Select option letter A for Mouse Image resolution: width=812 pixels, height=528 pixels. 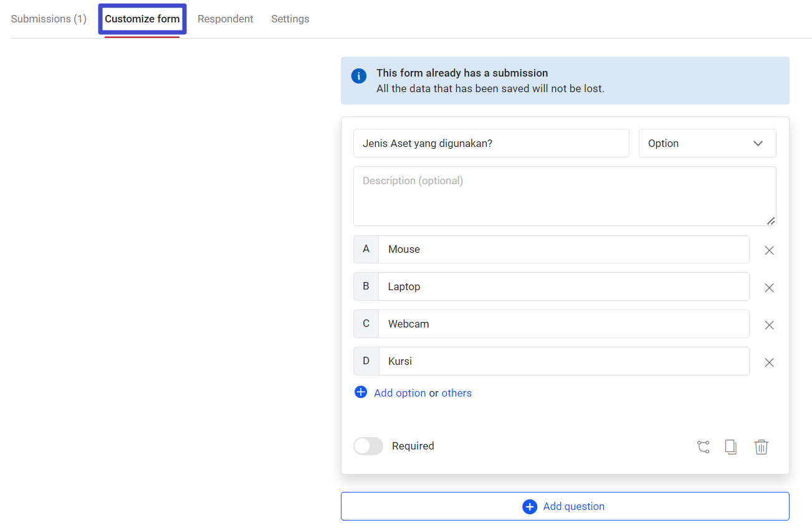pyautogui.click(x=366, y=249)
